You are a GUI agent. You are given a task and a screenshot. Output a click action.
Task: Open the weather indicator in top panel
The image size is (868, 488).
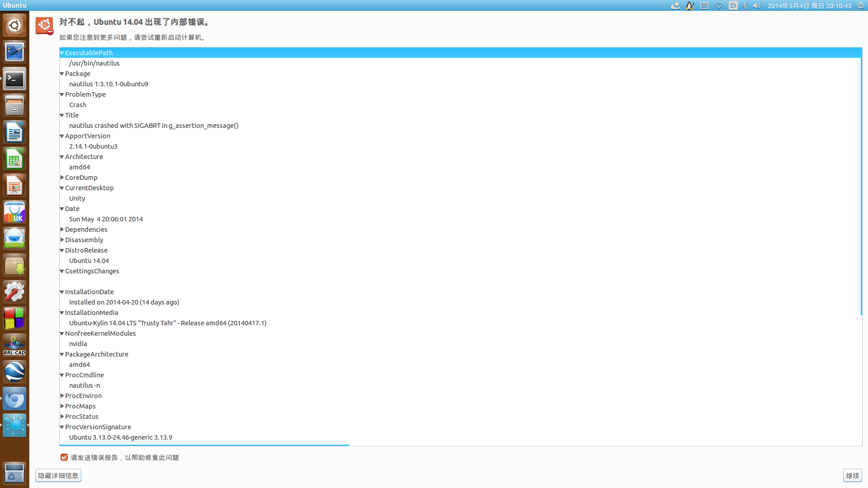click(675, 5)
